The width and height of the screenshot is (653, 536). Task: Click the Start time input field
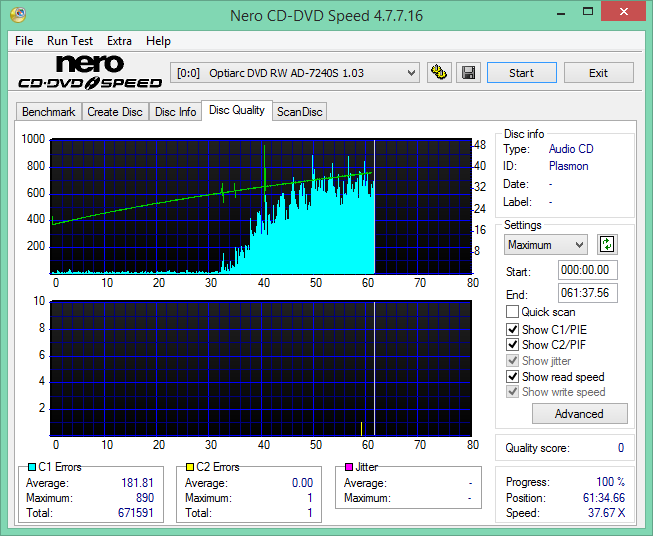pos(587,270)
